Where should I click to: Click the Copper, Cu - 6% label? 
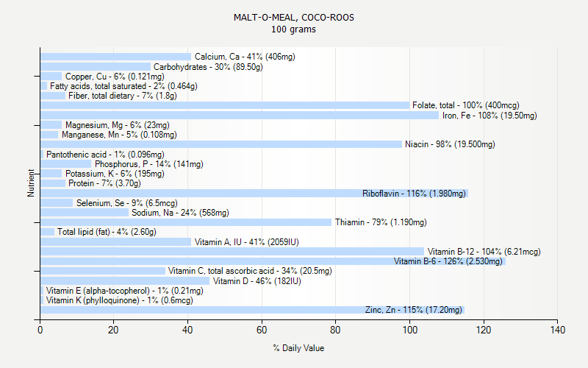[x=115, y=77]
